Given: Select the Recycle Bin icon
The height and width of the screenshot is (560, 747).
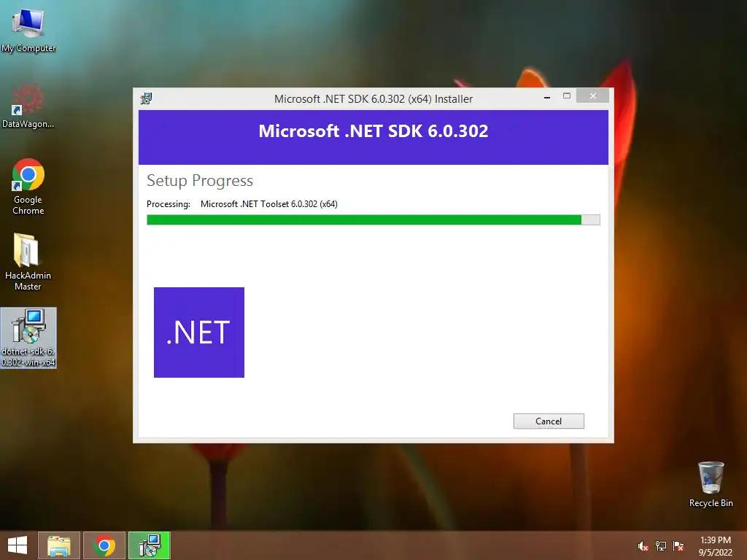Looking at the screenshot, I should tap(711, 484).
